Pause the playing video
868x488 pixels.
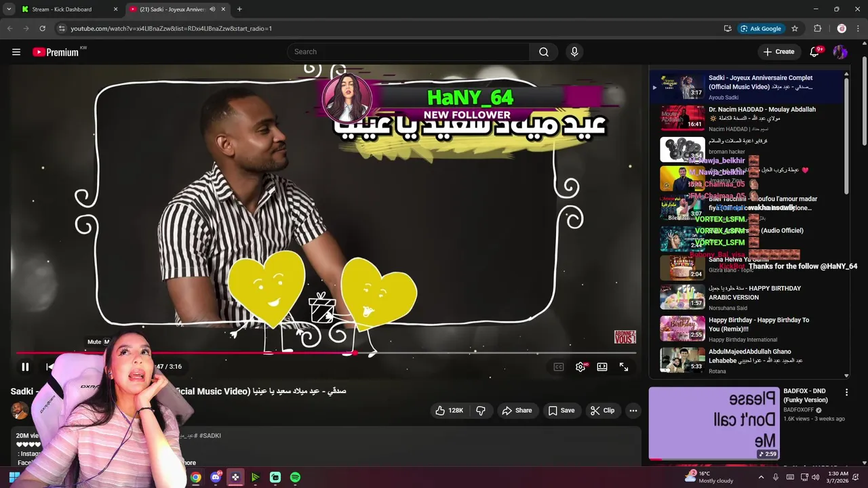click(25, 367)
